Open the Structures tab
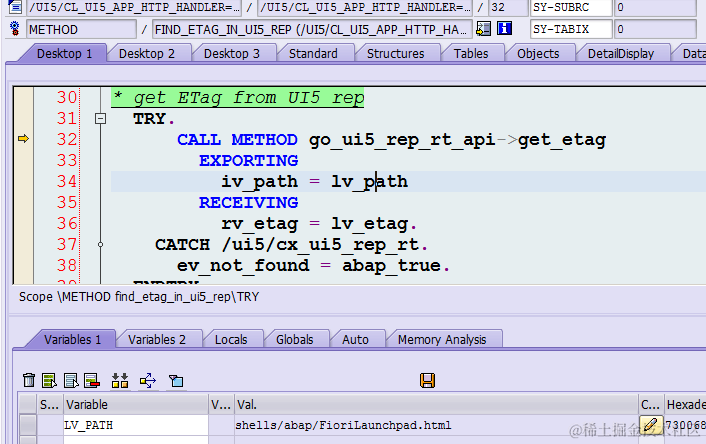This screenshot has width=706, height=444. click(x=396, y=54)
